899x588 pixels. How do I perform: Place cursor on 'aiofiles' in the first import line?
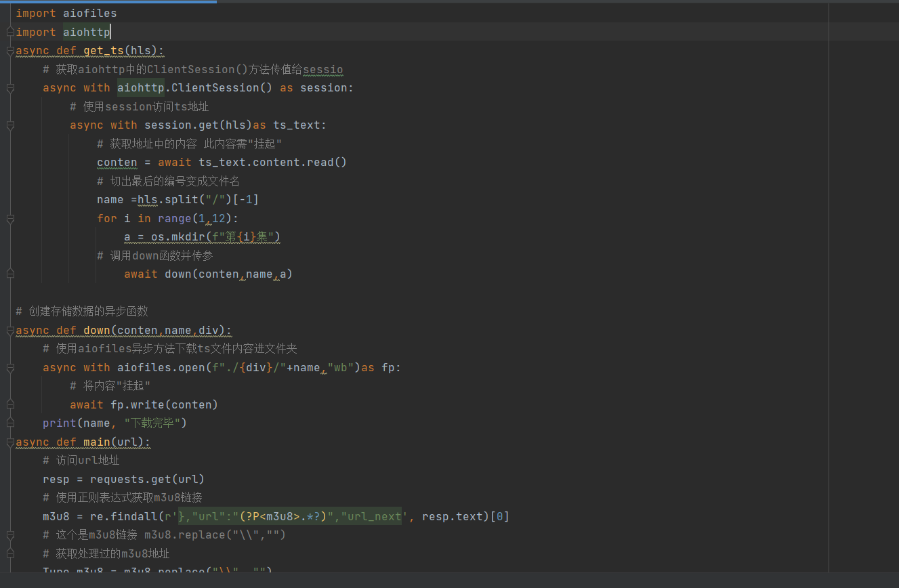point(89,14)
